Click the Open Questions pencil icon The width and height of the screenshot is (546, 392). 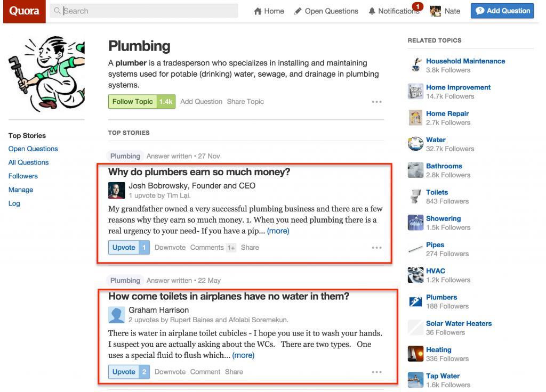[298, 11]
